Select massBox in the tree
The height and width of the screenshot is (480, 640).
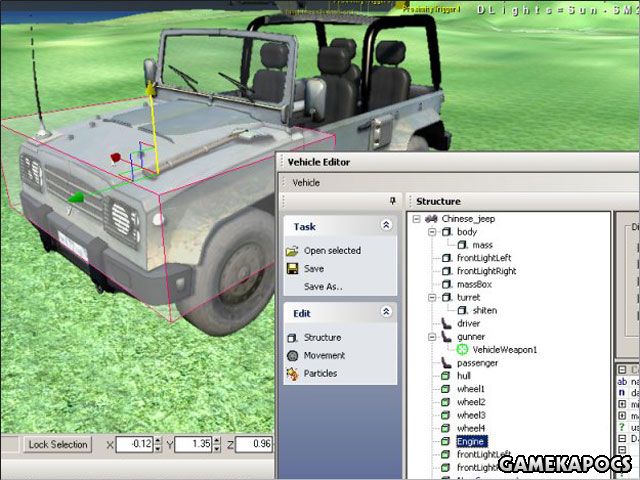pos(474,284)
